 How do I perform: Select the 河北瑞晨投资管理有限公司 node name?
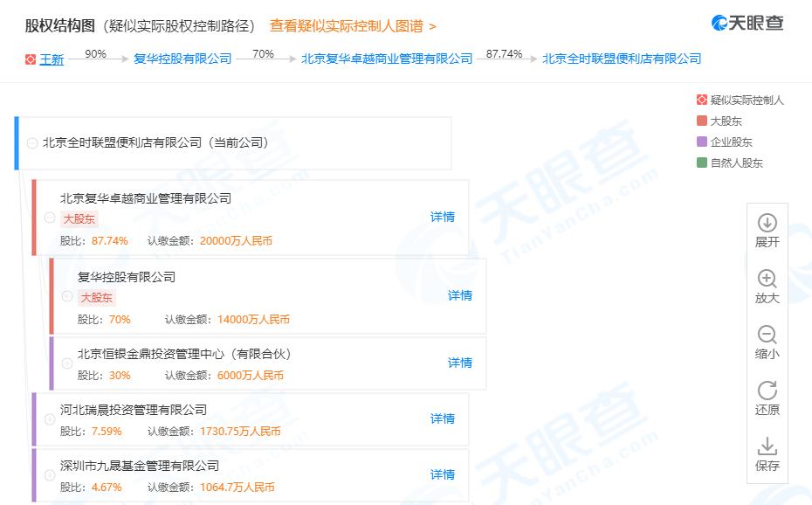point(133,411)
